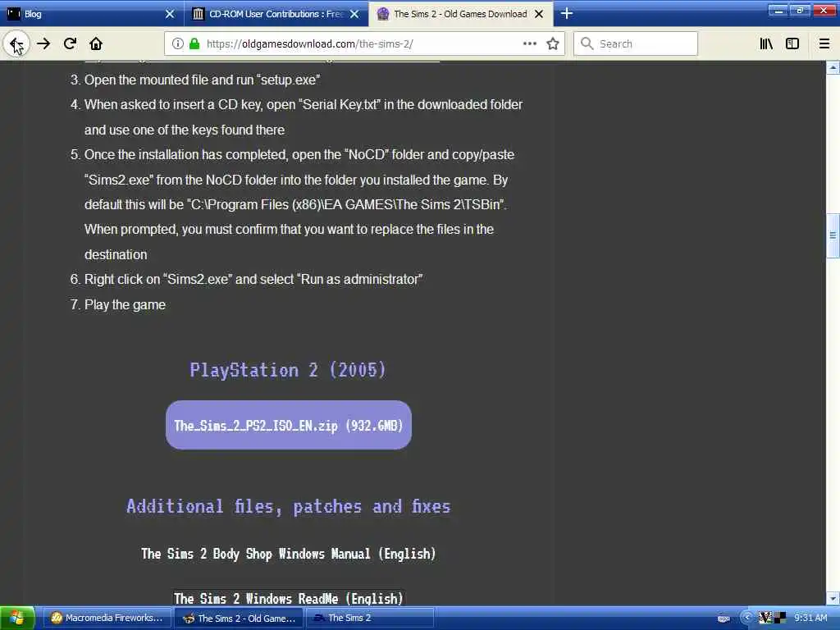
Task: Reload the current page
Action: (x=70, y=44)
